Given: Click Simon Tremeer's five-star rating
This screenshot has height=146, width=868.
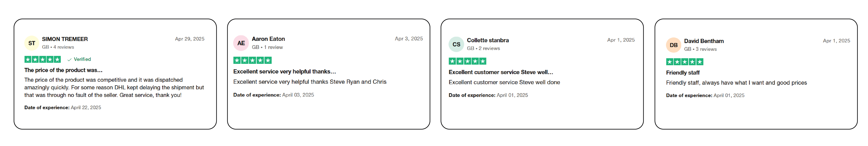Looking at the screenshot, I should click(42, 59).
